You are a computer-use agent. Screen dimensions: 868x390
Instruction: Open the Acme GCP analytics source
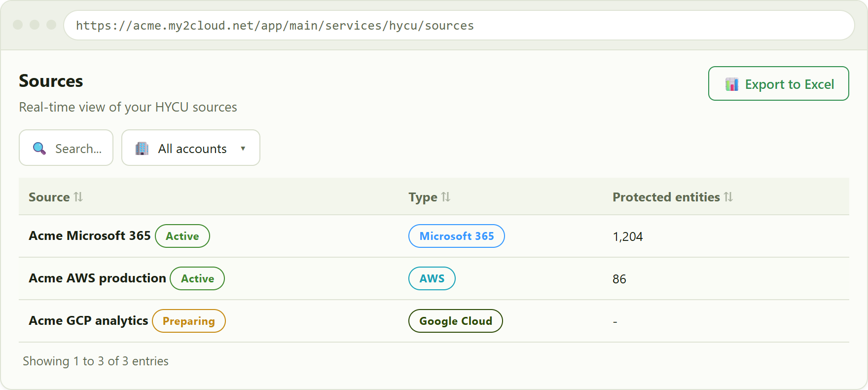(89, 321)
